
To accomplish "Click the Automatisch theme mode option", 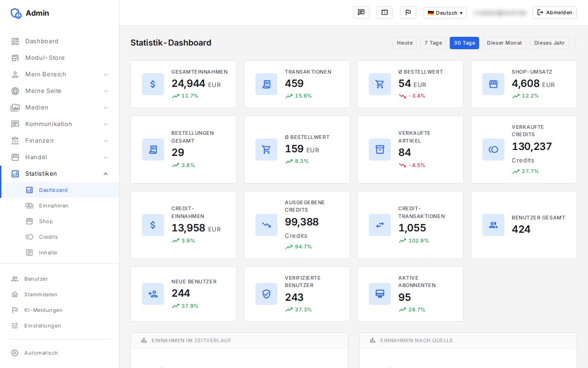I will [x=60, y=353].
